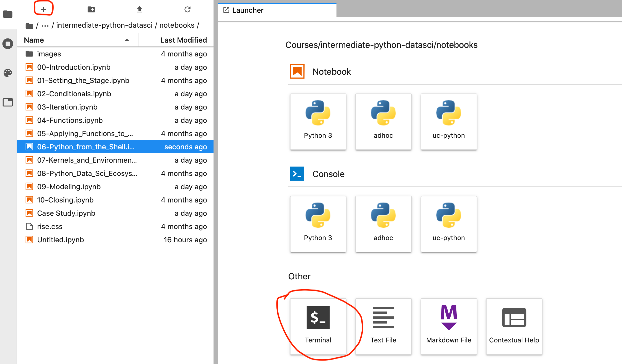
Task: Select 03-Iteration.ipynb file
Action: (115, 107)
